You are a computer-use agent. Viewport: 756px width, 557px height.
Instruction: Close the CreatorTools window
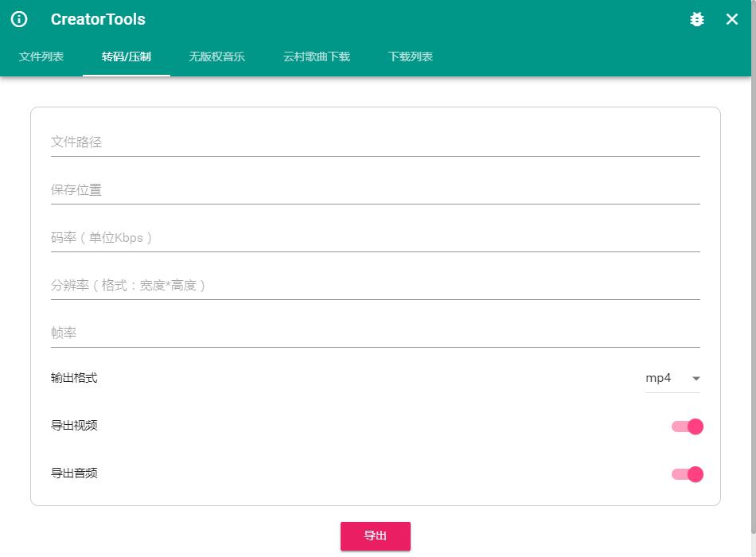click(732, 19)
